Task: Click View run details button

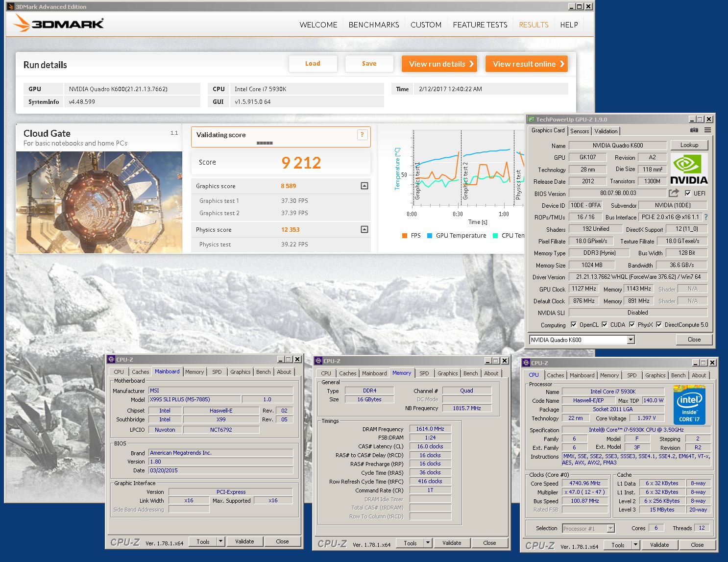Action: coord(439,64)
